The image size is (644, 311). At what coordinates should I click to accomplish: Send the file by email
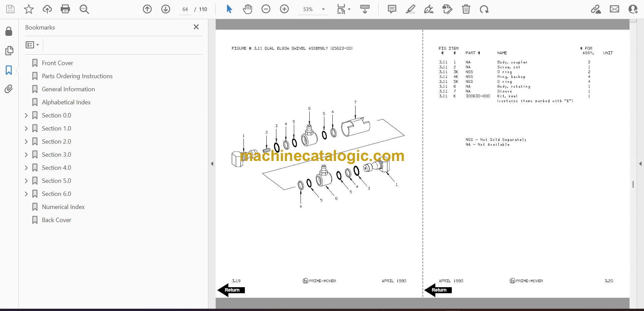[614, 9]
